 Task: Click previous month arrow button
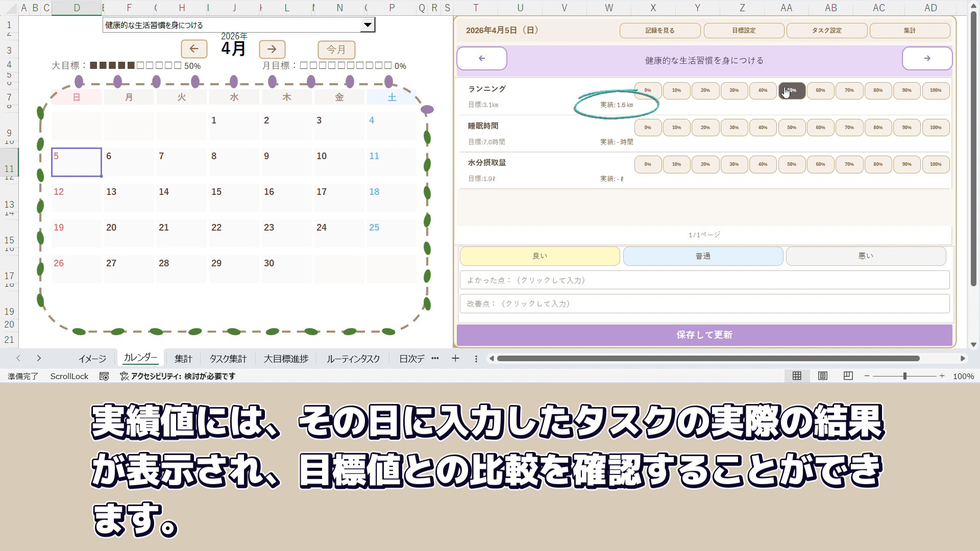coord(194,49)
